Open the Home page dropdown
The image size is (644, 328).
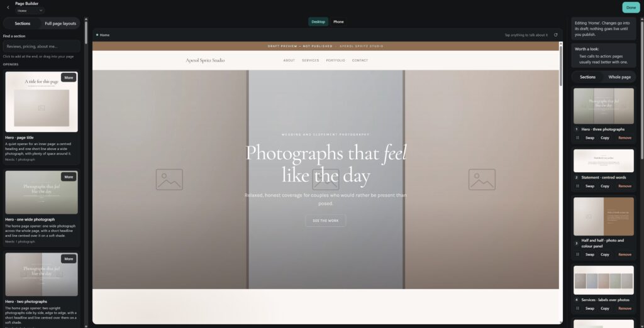pyautogui.click(x=30, y=11)
